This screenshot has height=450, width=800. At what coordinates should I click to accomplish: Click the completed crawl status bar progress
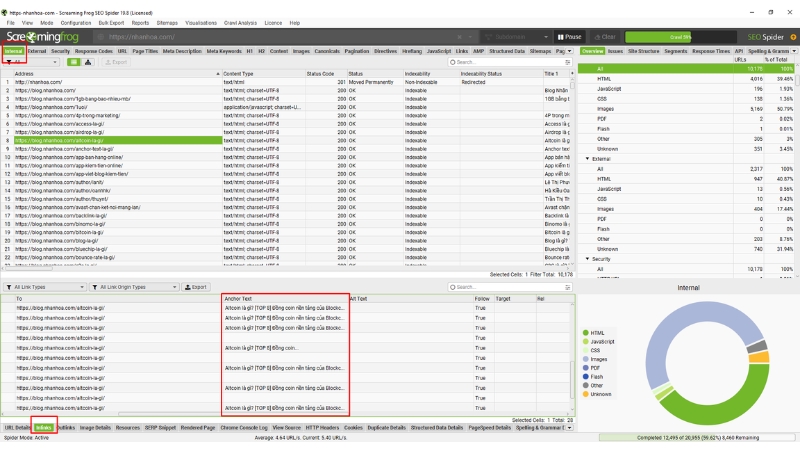tap(697, 438)
